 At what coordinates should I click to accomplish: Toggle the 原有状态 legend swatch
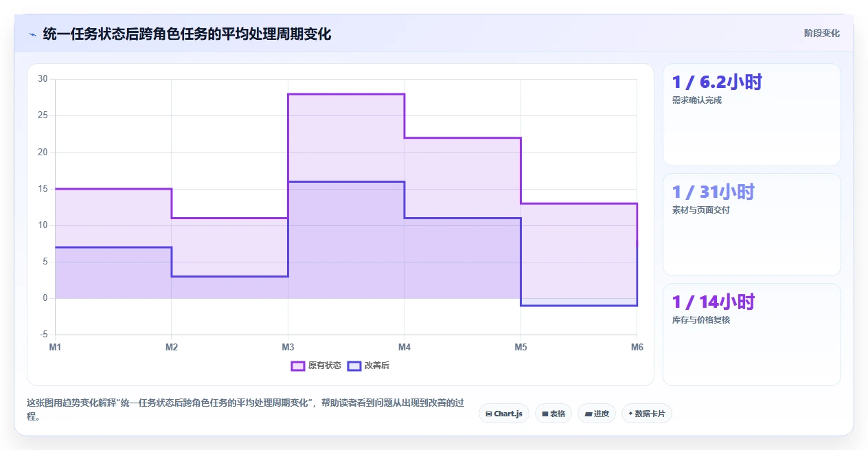pyautogui.click(x=298, y=365)
